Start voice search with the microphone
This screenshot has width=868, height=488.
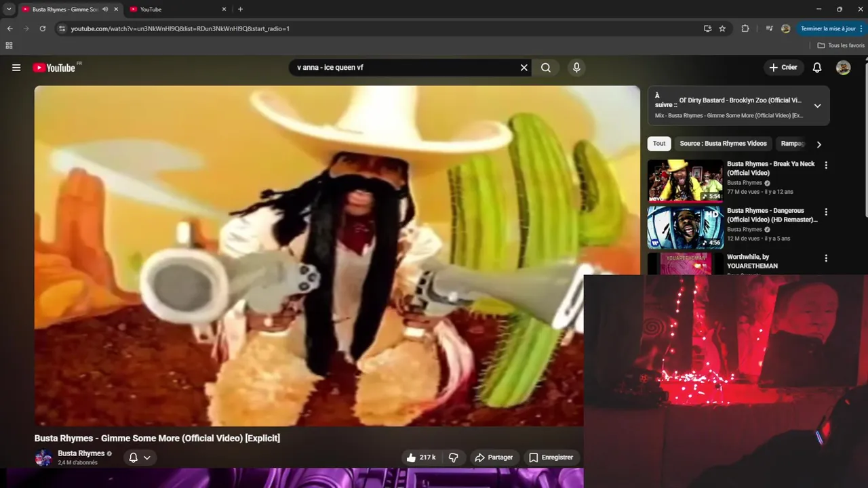click(576, 68)
